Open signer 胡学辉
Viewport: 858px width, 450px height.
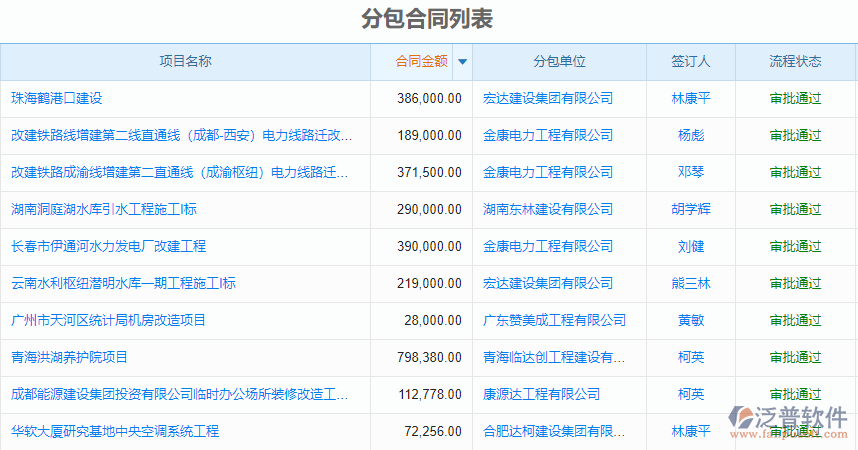[691, 209]
